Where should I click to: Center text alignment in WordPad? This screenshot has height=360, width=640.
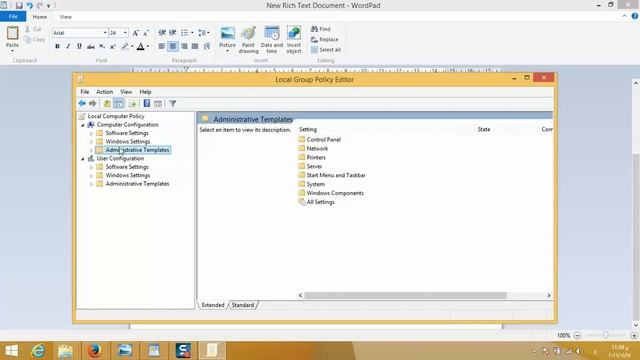[173, 46]
